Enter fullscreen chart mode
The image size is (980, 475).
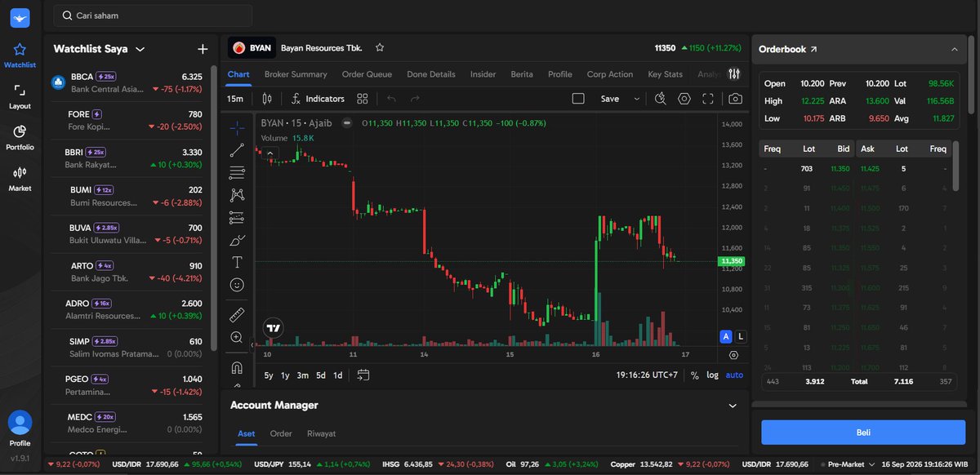pos(708,99)
